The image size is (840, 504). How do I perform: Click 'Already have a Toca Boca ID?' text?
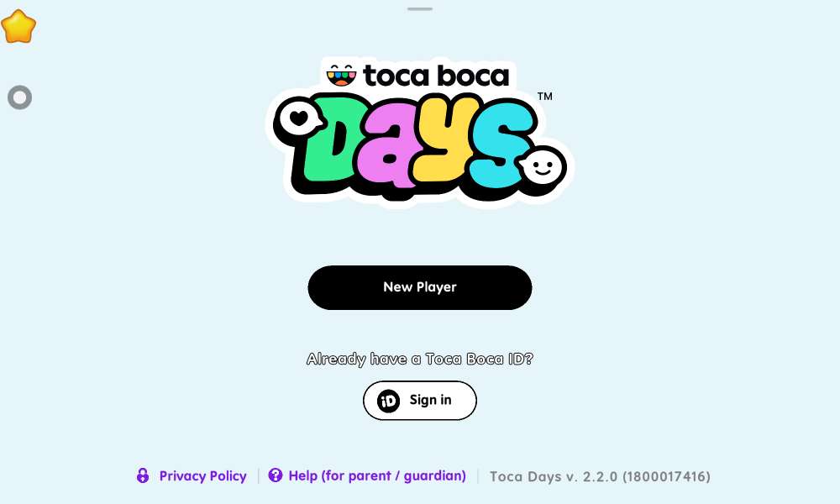click(x=419, y=359)
